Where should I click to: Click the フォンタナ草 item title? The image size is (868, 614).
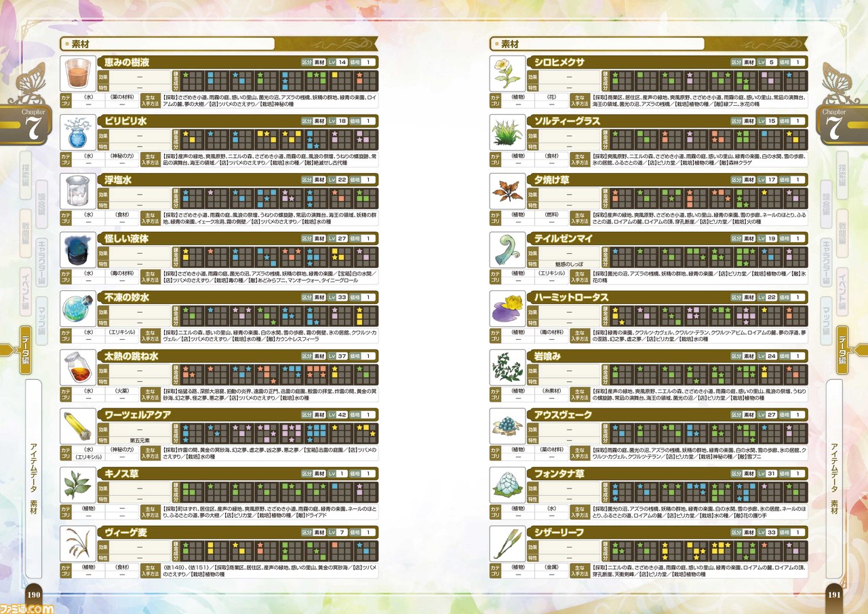pyautogui.click(x=559, y=473)
